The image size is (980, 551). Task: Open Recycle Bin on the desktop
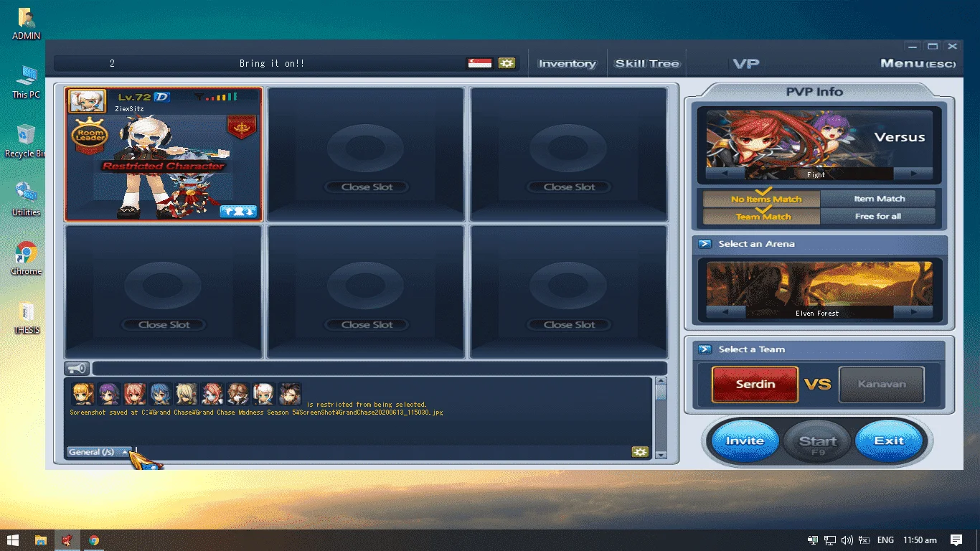pos(26,141)
